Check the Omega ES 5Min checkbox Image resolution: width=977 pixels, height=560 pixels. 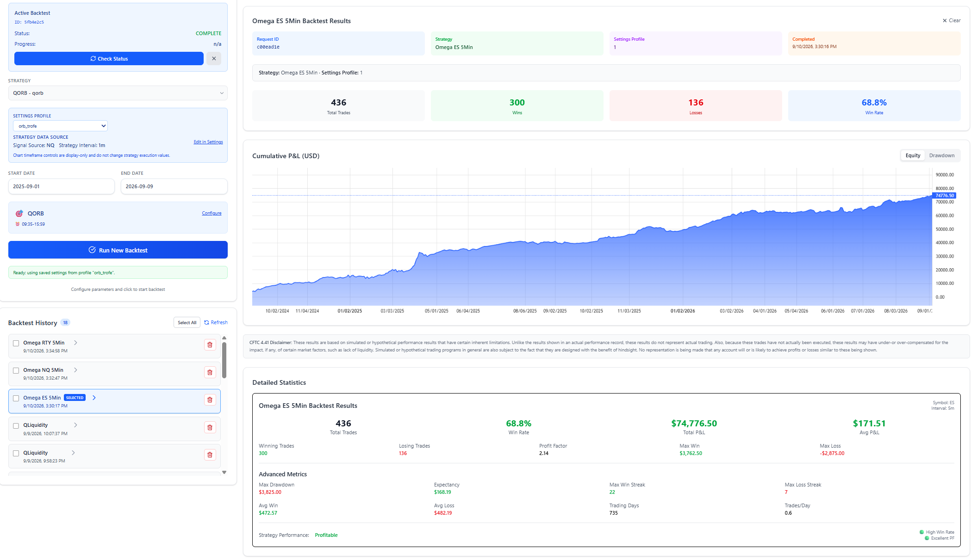[x=16, y=398]
